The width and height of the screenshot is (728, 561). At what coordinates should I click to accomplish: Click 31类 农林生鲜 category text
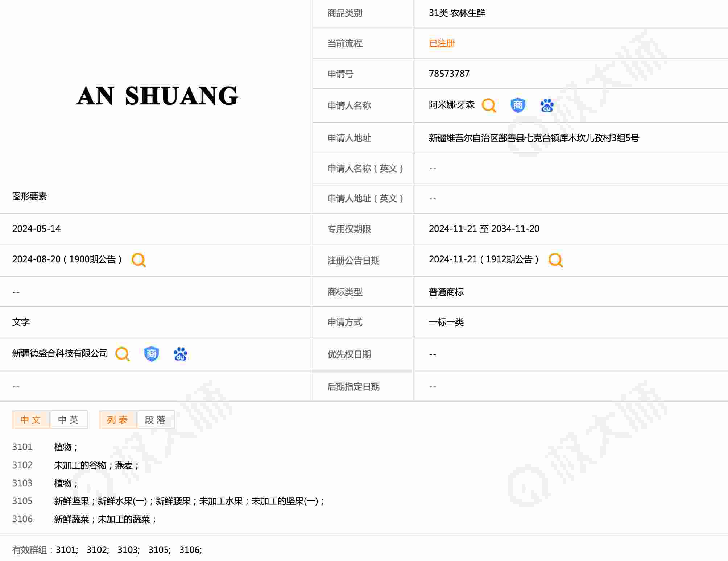coord(457,13)
